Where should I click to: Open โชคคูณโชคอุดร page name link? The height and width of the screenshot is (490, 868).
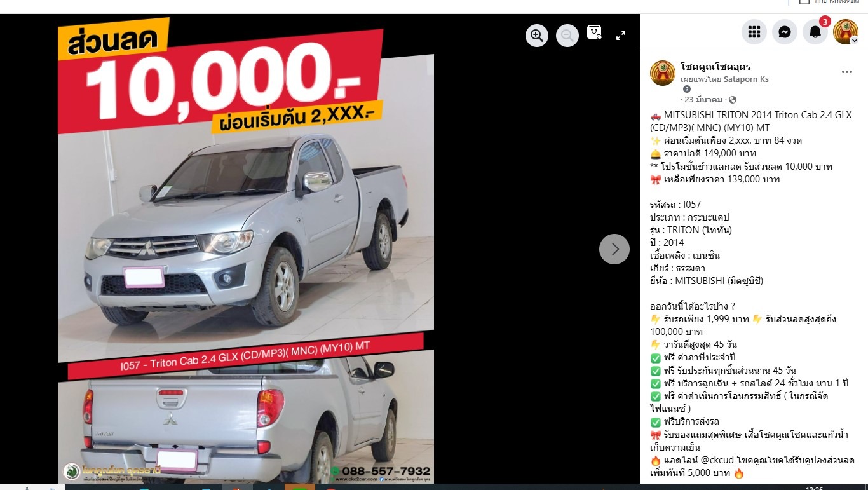(x=715, y=67)
